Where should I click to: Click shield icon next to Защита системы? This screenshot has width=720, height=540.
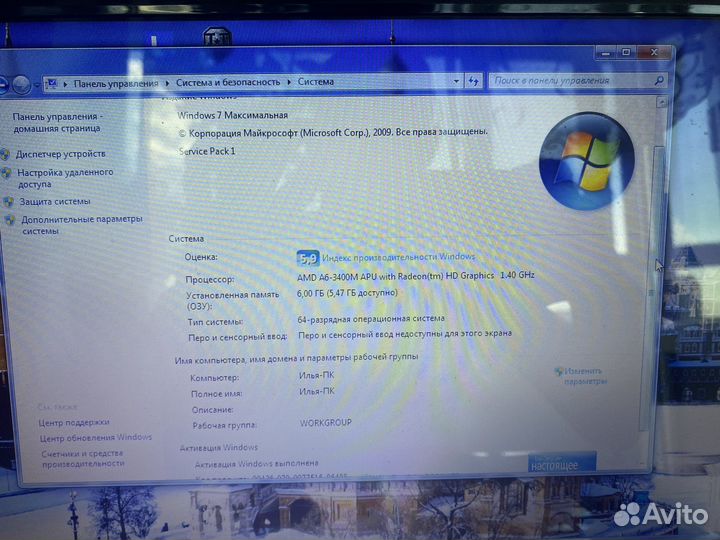pos(8,202)
